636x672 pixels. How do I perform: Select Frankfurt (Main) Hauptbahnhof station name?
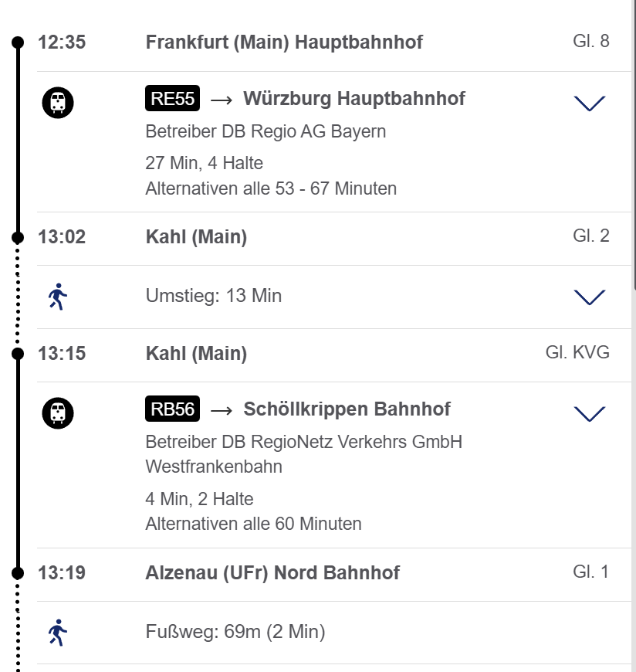284,42
